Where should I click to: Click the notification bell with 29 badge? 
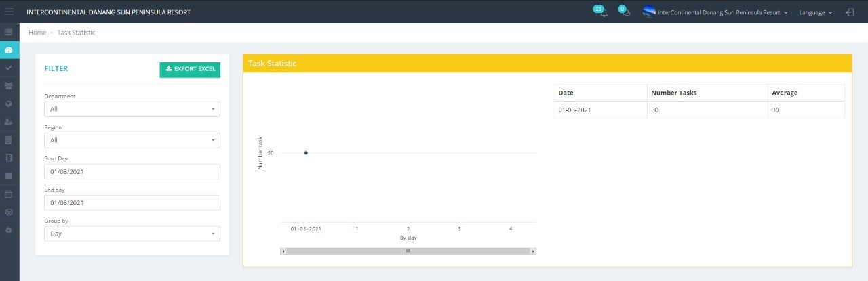602,13
